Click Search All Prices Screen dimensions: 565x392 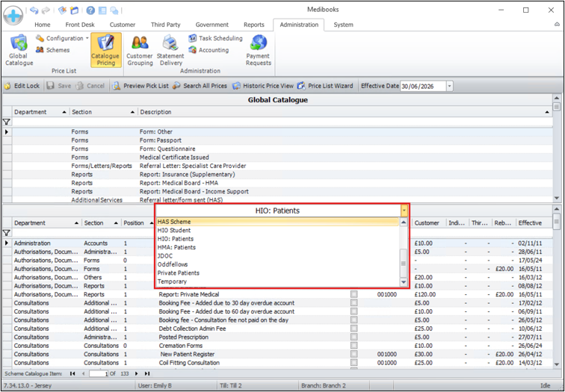click(200, 86)
